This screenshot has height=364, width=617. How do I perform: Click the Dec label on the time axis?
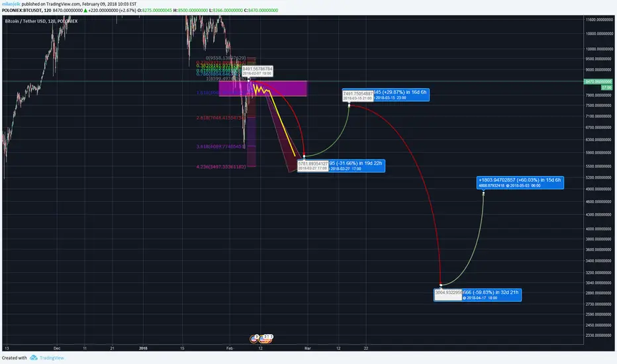pos(57,348)
